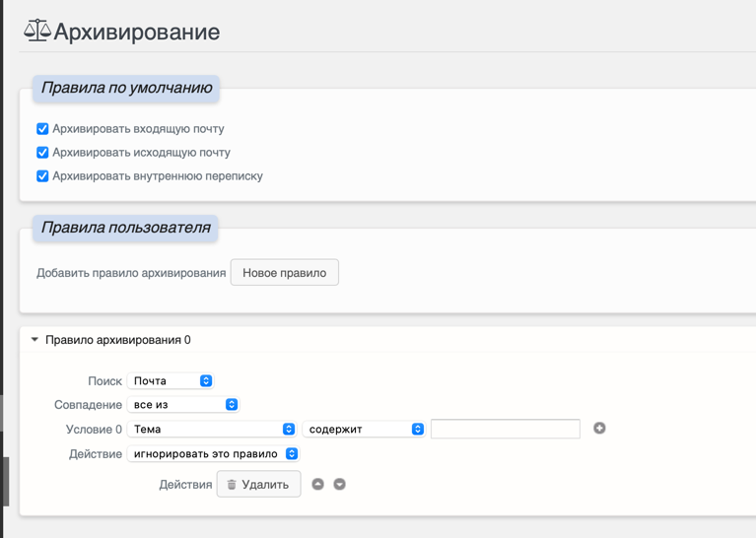Move rule up with the up-arrow icon
The height and width of the screenshot is (538, 756).
point(317,485)
